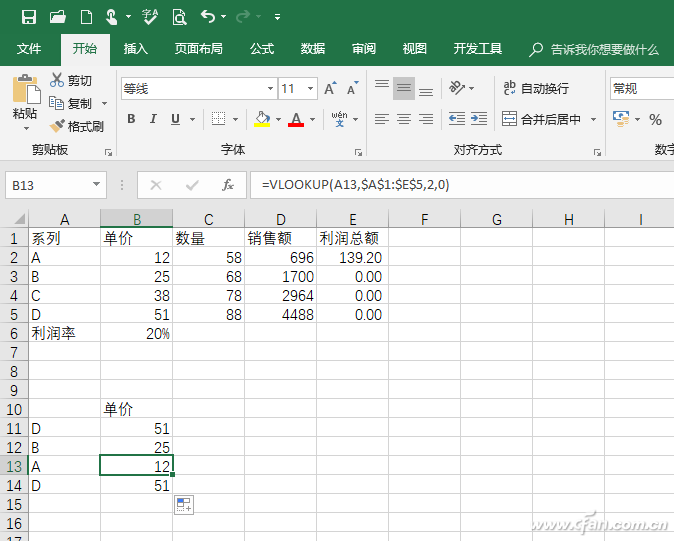Toggle Bold formatting
Viewport: 674px width, 541px height.
pyautogui.click(x=131, y=119)
